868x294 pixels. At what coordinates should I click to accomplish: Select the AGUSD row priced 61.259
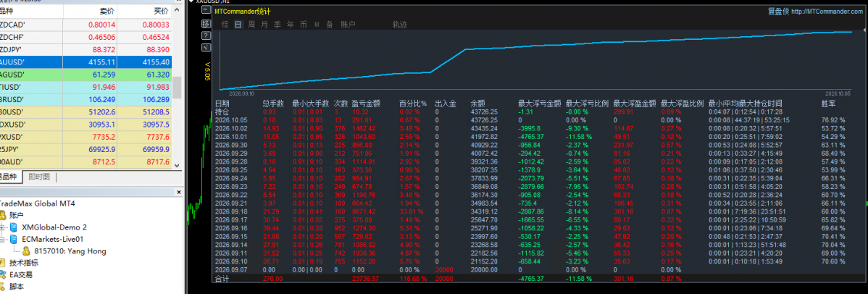click(x=85, y=74)
